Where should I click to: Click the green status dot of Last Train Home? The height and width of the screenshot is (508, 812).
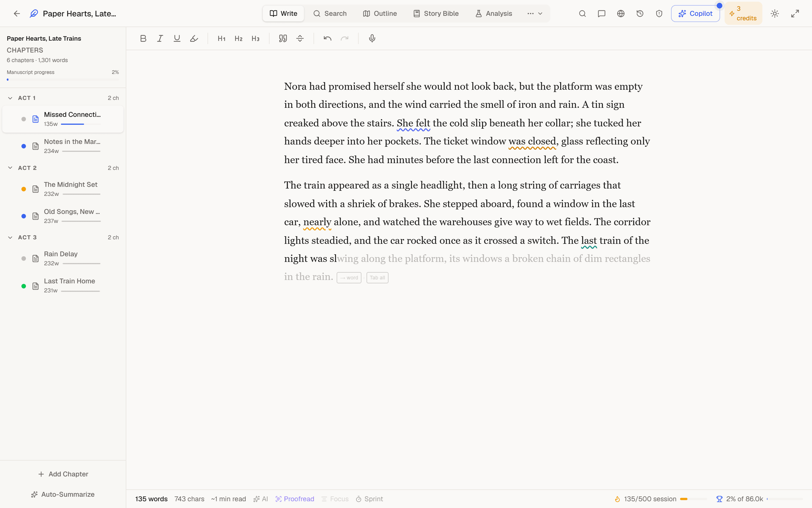pyautogui.click(x=23, y=286)
